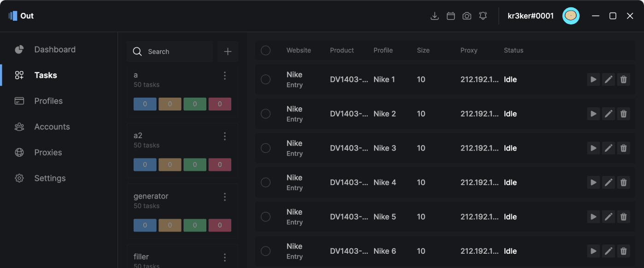Select the filler task group
The width and height of the screenshot is (644, 268).
coord(182,256)
